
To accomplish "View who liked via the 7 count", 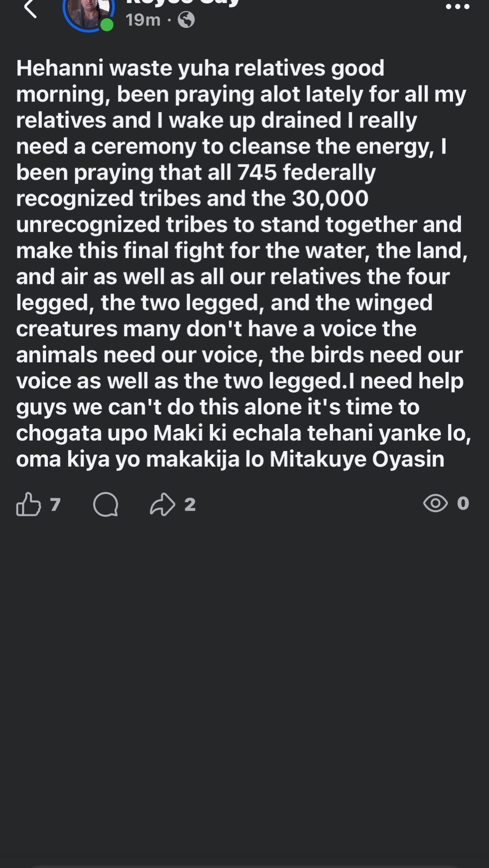I will point(55,504).
